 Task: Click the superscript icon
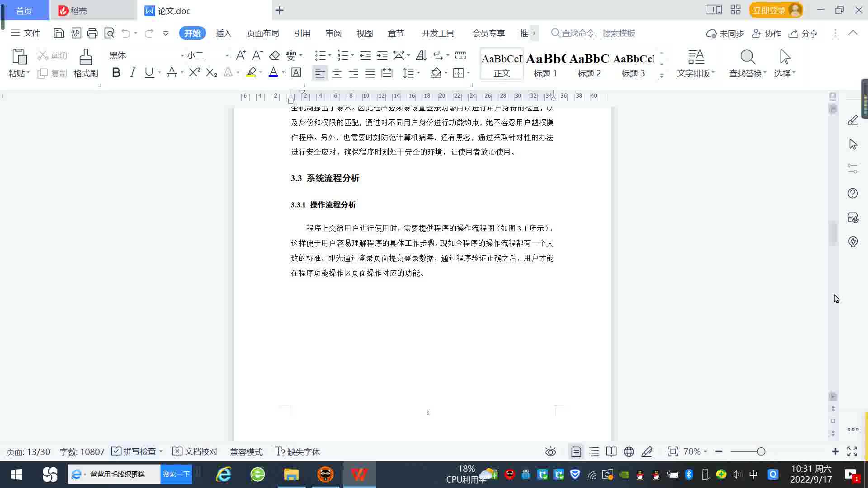click(x=194, y=73)
